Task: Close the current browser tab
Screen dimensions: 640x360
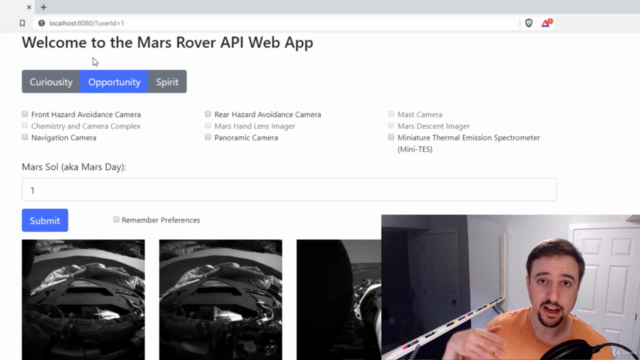Action: pos(29,7)
